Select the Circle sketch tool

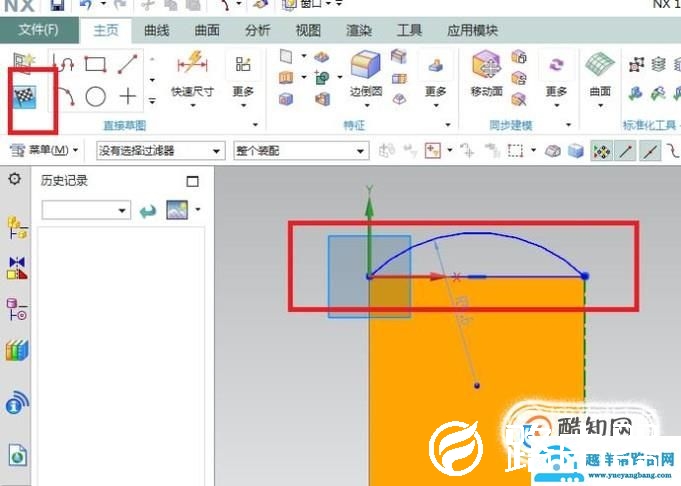point(96,96)
